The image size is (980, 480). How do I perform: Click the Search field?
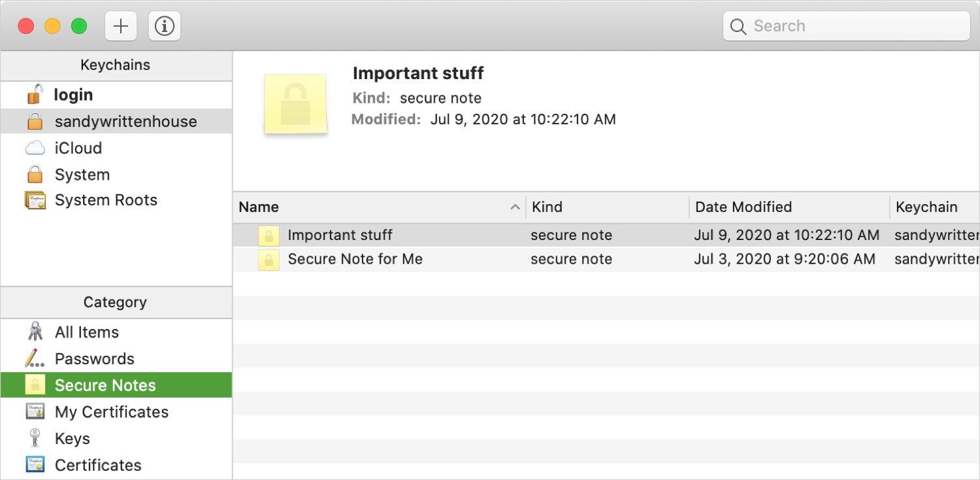[x=846, y=26]
